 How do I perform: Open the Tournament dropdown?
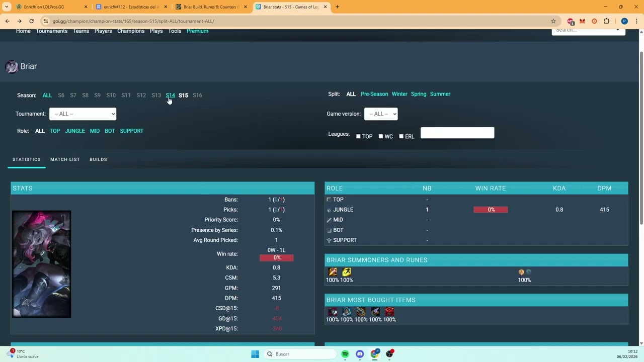pyautogui.click(x=83, y=114)
